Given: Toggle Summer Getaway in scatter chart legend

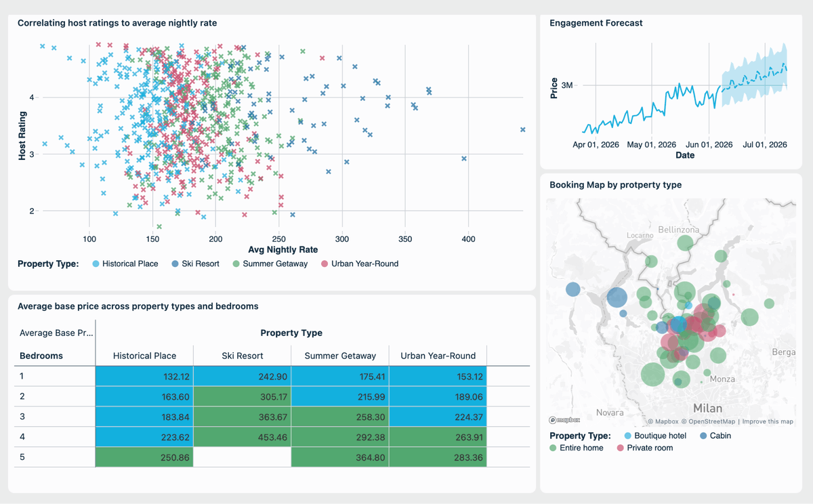Looking at the screenshot, I should [x=270, y=264].
